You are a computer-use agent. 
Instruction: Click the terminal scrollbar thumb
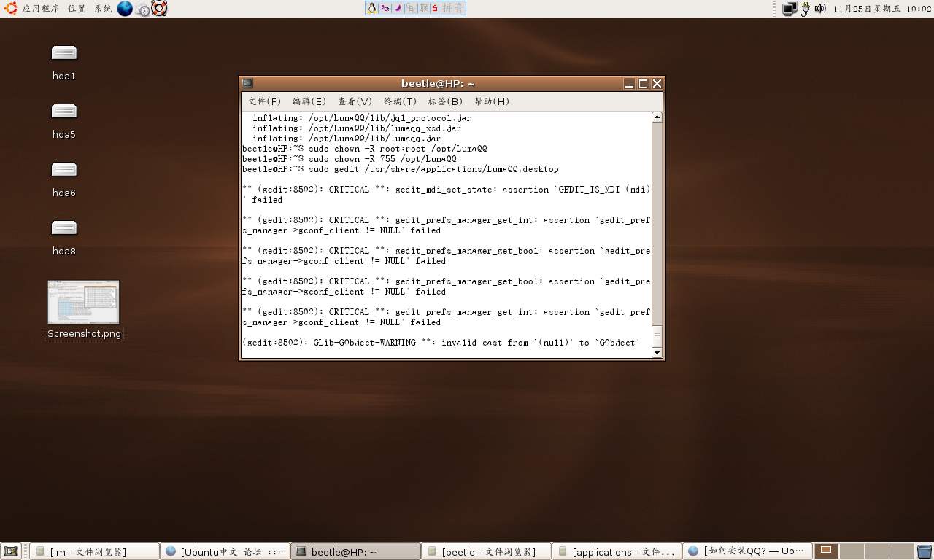[x=657, y=336]
